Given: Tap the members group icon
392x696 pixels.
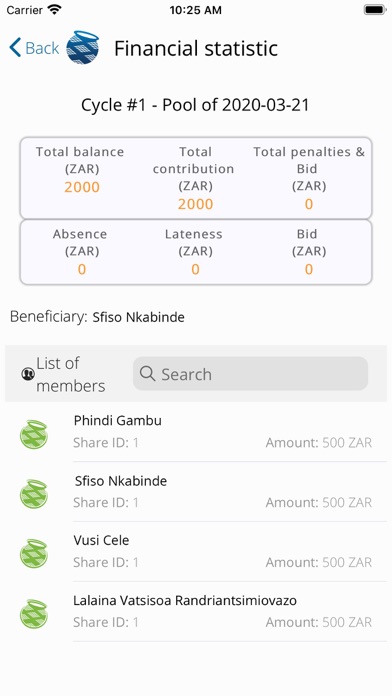Looking at the screenshot, I should pos(28,374).
